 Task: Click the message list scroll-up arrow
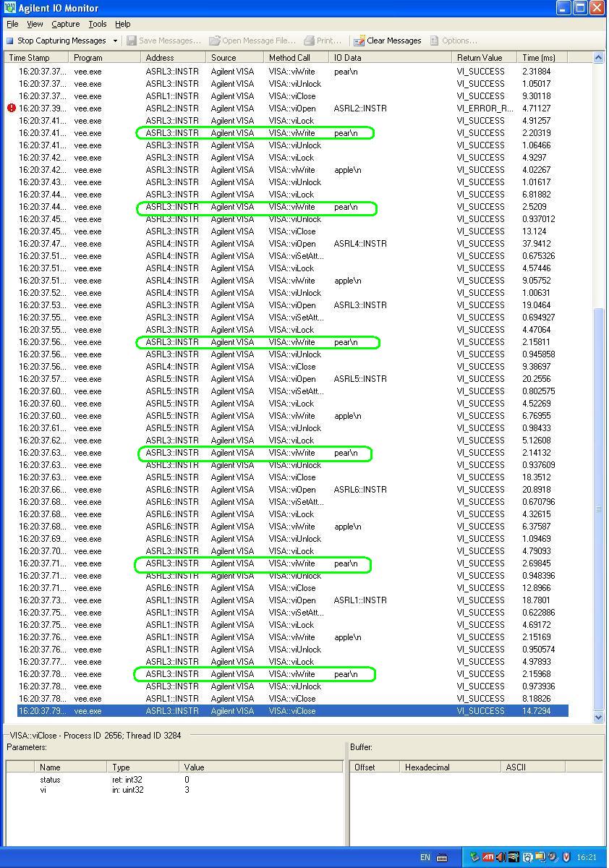pyautogui.click(x=598, y=57)
